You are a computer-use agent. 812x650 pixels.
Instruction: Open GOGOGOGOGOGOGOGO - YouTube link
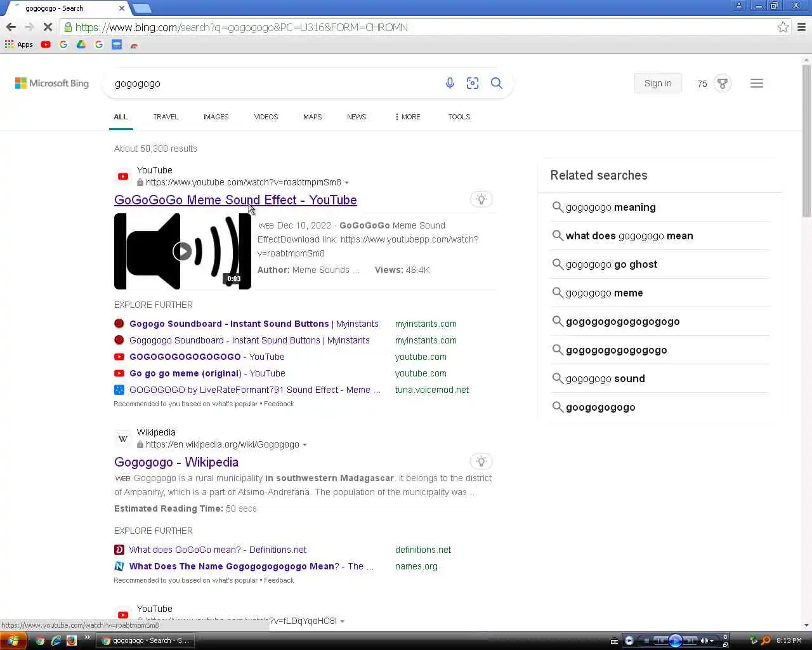tap(207, 357)
